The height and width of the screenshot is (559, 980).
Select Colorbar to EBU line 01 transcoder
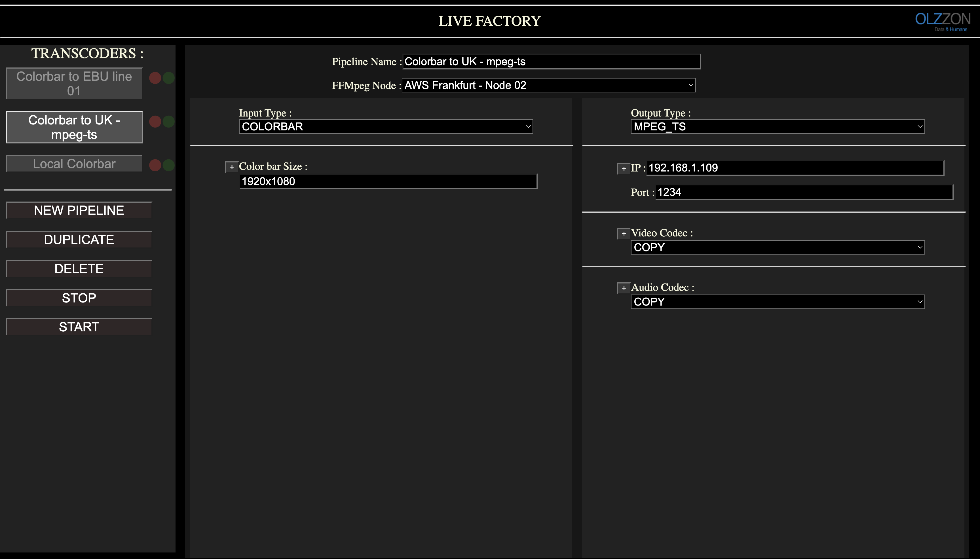pos(74,83)
